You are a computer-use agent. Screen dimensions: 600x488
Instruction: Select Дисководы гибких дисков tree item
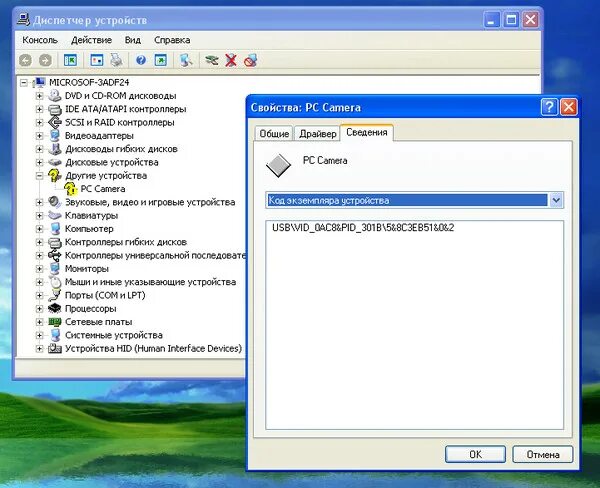121,149
